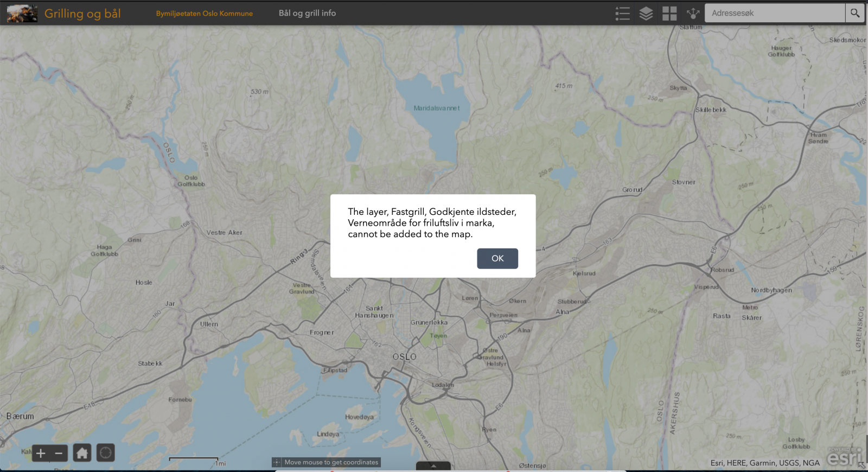This screenshot has width=868, height=472.
Task: Reset map to home extent
Action: coord(82,452)
